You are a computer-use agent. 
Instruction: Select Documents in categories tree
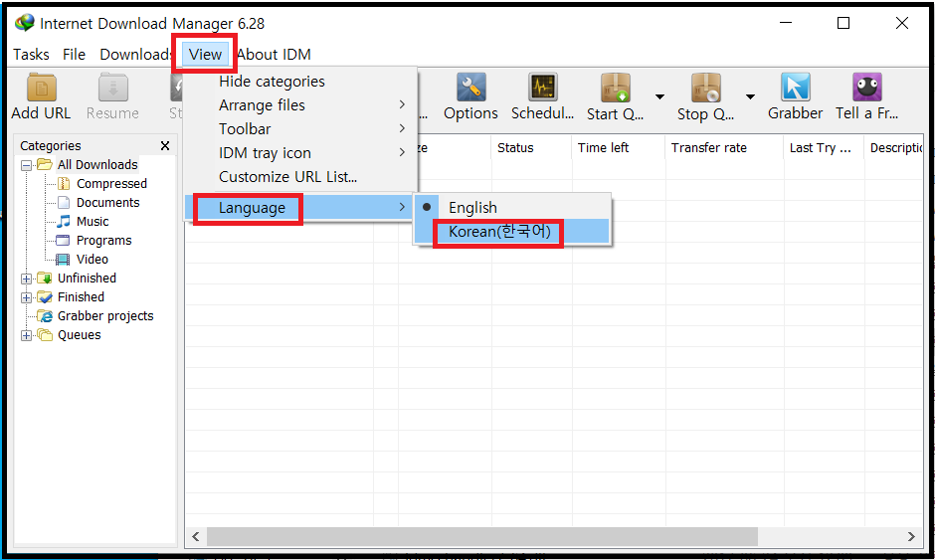click(x=108, y=202)
